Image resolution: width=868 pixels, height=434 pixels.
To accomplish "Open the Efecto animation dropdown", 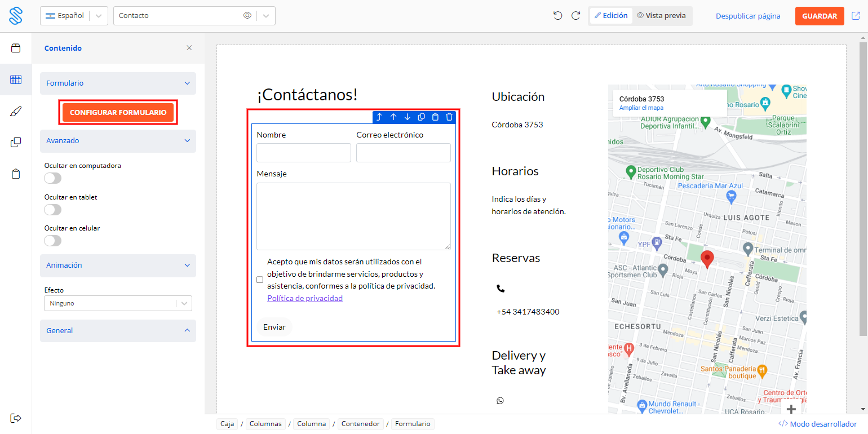I will pyautogui.click(x=118, y=303).
